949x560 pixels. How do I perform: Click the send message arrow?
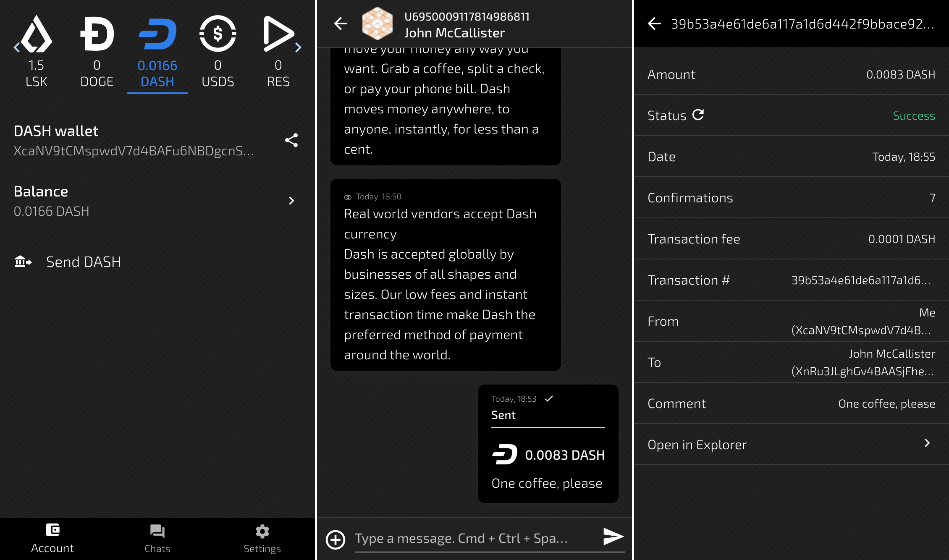(x=613, y=536)
